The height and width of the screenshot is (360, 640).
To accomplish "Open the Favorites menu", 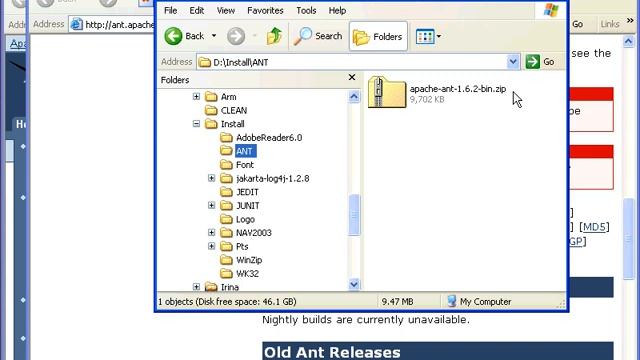I will [265, 11].
